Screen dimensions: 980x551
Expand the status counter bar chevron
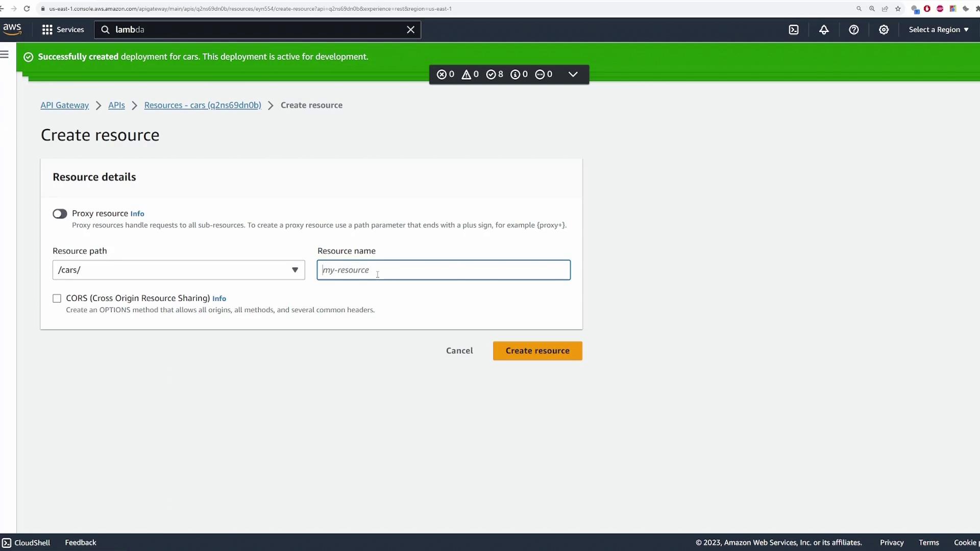pos(573,74)
